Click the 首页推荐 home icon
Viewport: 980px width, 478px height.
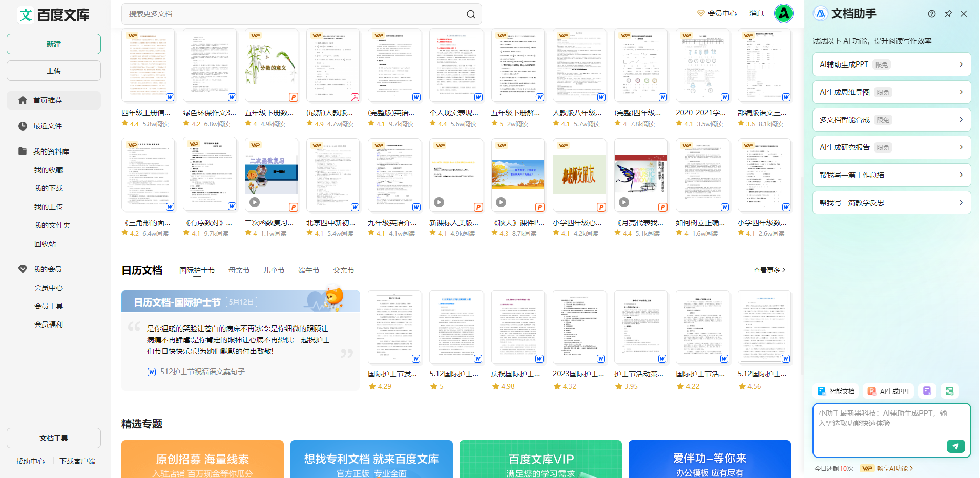pyautogui.click(x=23, y=100)
